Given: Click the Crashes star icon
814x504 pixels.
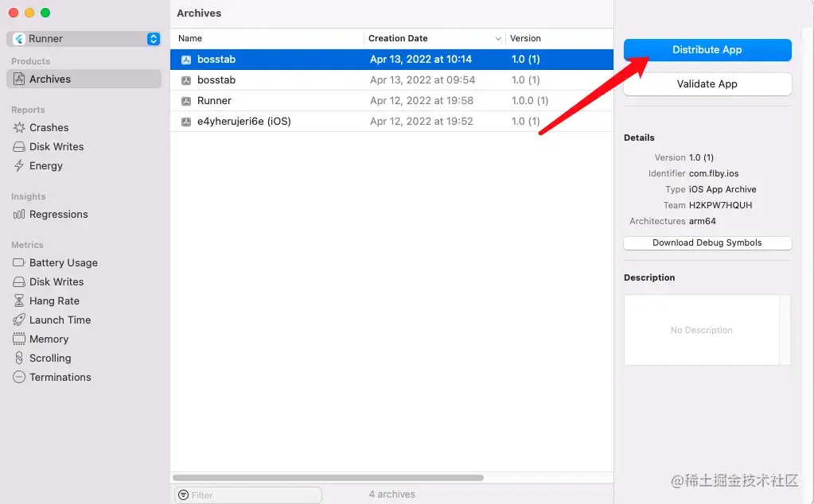Looking at the screenshot, I should coord(18,127).
